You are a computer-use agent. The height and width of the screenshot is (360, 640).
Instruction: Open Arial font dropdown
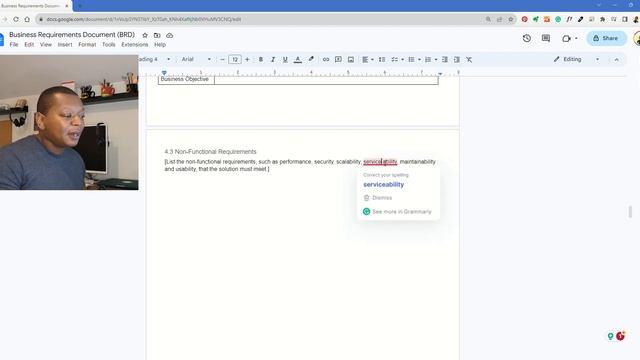(196, 60)
